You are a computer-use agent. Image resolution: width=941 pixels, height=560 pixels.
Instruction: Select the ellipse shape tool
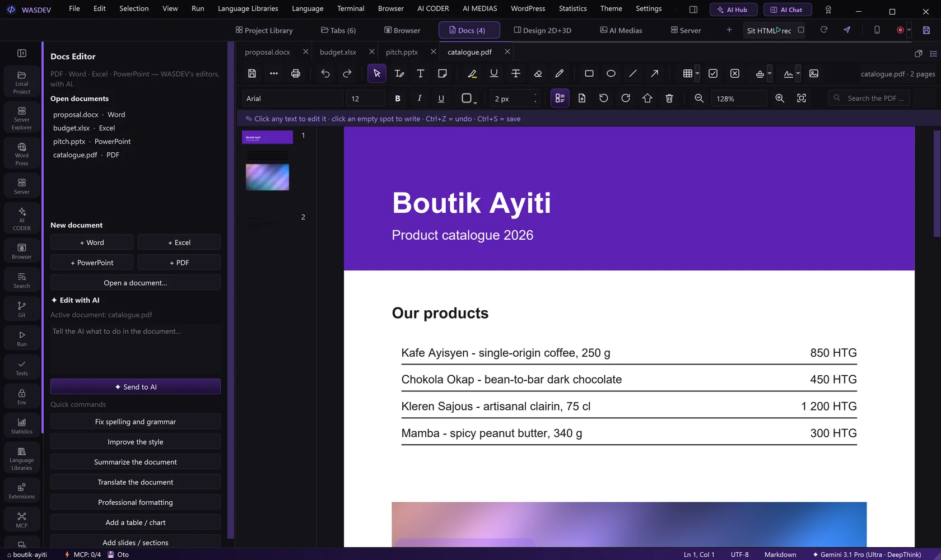tap(611, 73)
